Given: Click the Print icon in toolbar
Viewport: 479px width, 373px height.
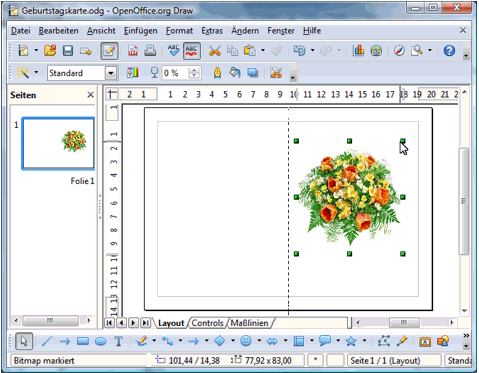Looking at the screenshot, I should point(150,51).
